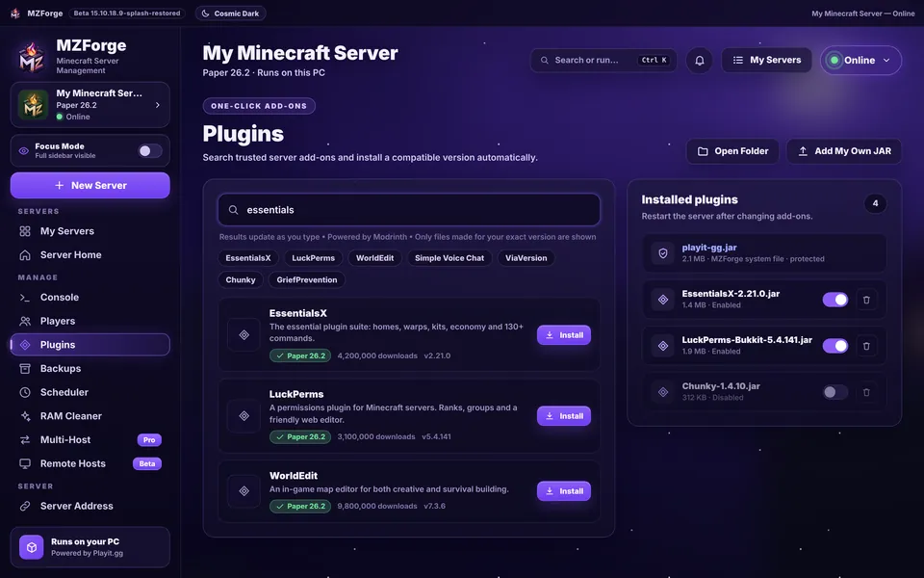Select the GriefPrevention suggestion chip
Image resolution: width=924 pixels, height=578 pixels.
coord(306,279)
